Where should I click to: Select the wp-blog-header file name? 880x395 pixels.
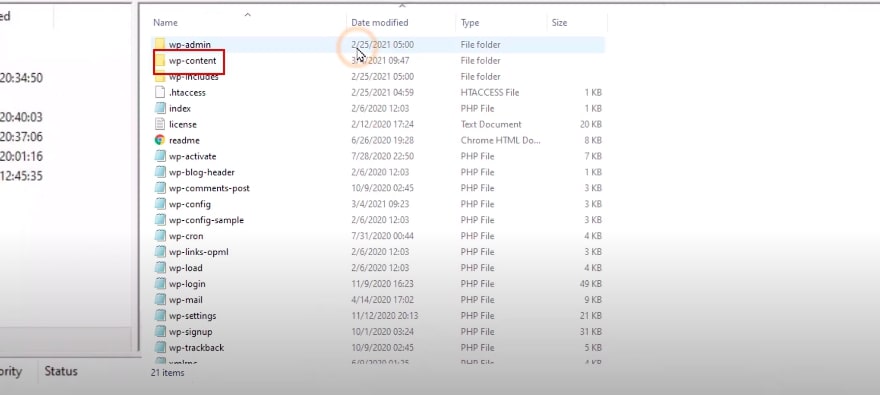(202, 172)
